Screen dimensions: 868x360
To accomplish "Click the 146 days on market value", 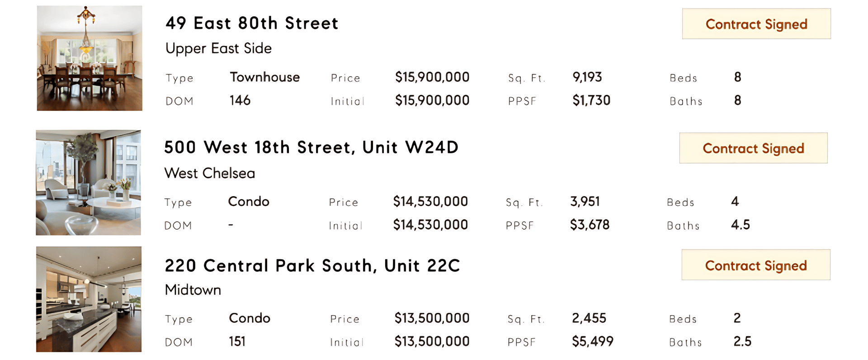I will tap(240, 100).
